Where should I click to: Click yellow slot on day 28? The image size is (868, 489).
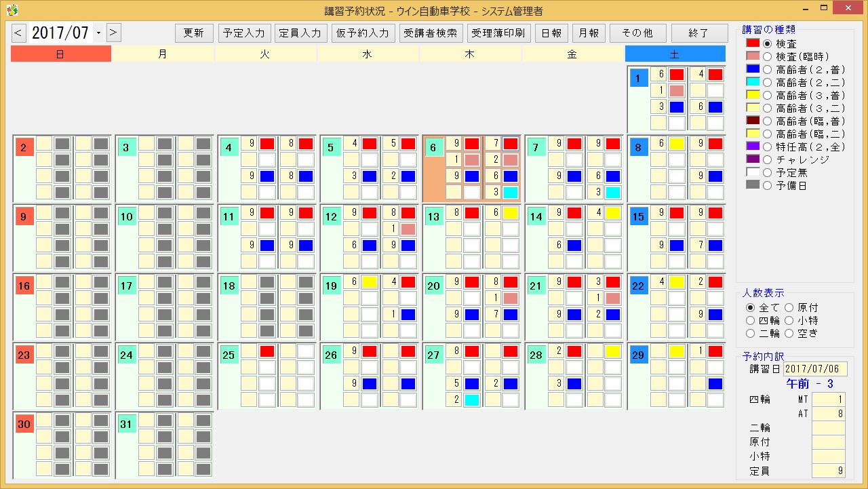[x=613, y=351]
